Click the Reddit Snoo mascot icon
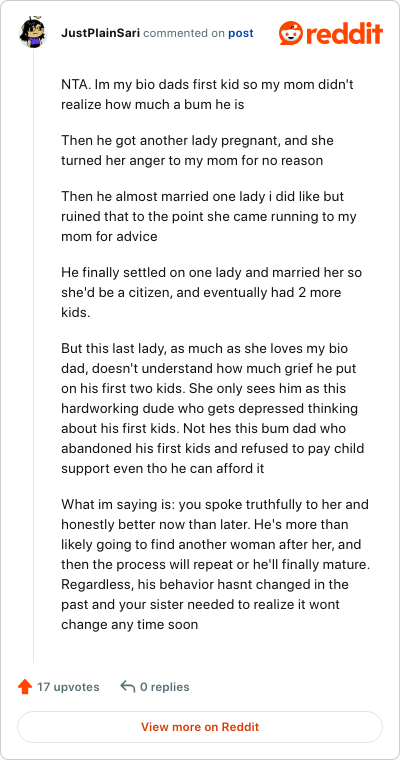 (x=291, y=33)
